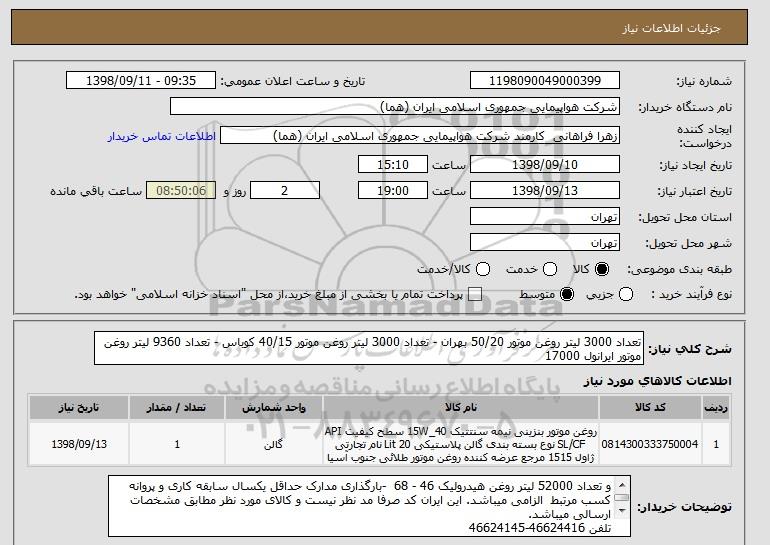Click the remaining days field showing 2
This screenshot has height=545, width=770.
pos(285,191)
